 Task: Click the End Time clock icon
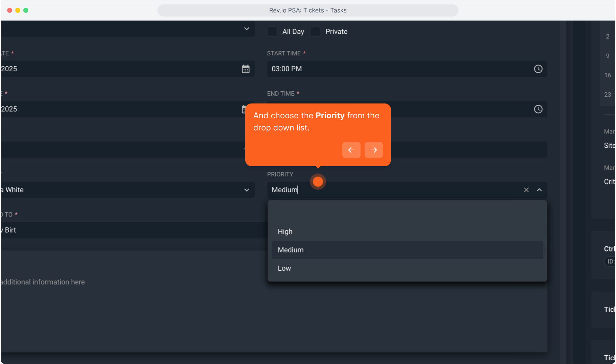[x=538, y=109]
